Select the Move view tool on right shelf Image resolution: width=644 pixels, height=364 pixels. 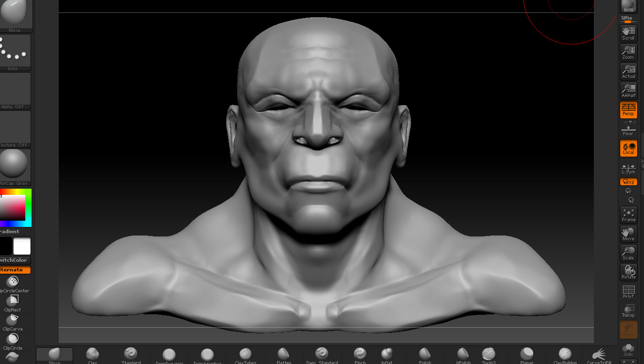coord(628,234)
